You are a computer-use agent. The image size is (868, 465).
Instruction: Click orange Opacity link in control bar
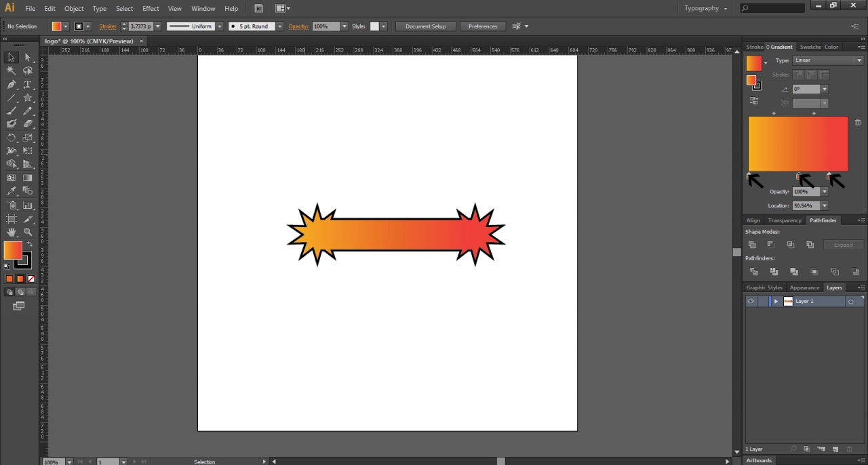tap(298, 26)
